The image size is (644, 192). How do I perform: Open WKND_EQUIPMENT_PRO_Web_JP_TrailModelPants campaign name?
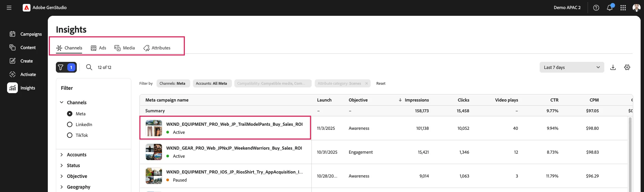coord(234,124)
